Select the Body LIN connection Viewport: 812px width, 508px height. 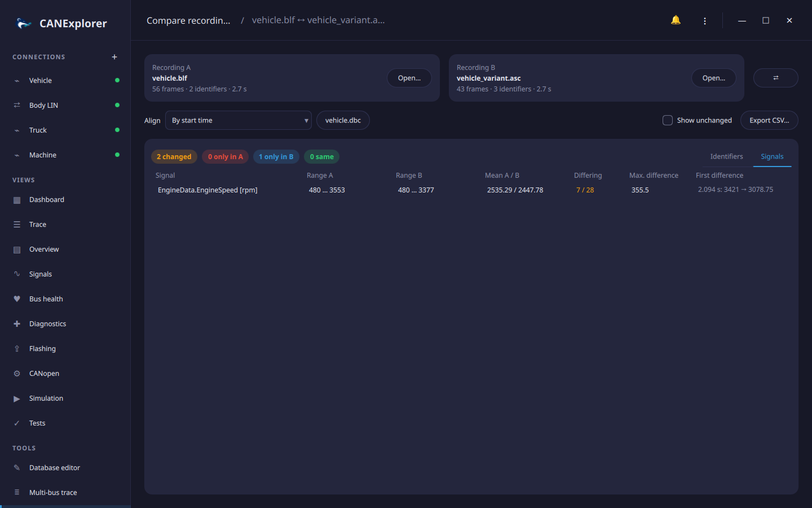65,106
